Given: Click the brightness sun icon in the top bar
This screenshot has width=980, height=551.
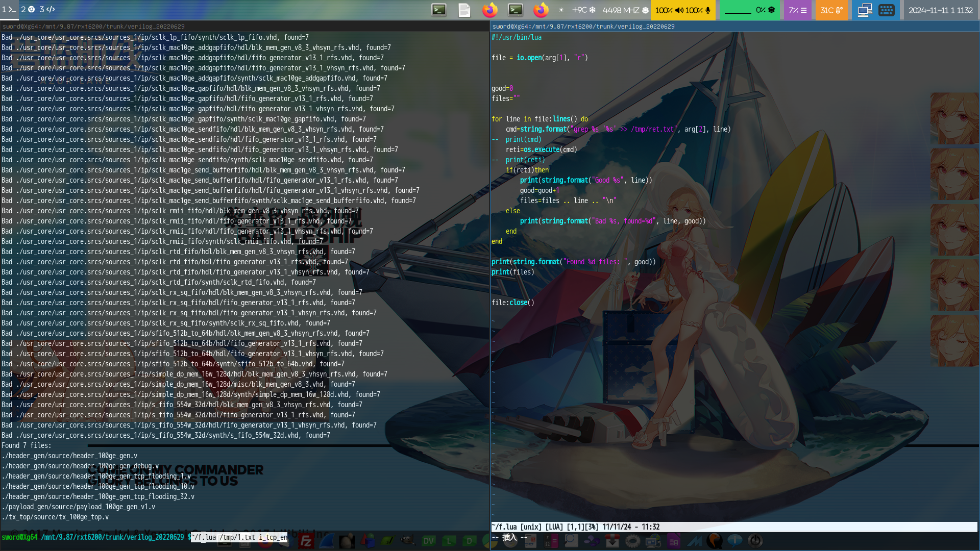Looking at the screenshot, I should (x=561, y=10).
